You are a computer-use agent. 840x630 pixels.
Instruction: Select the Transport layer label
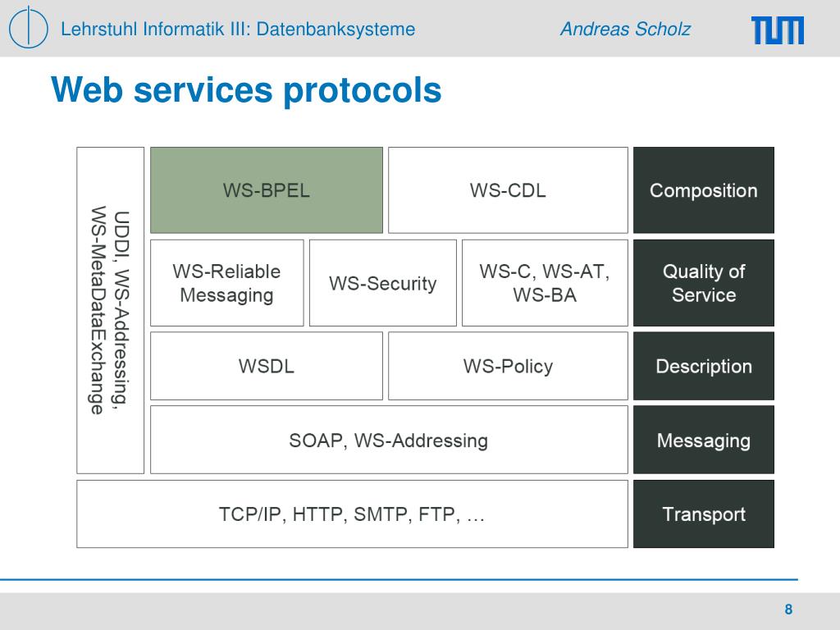click(x=703, y=514)
